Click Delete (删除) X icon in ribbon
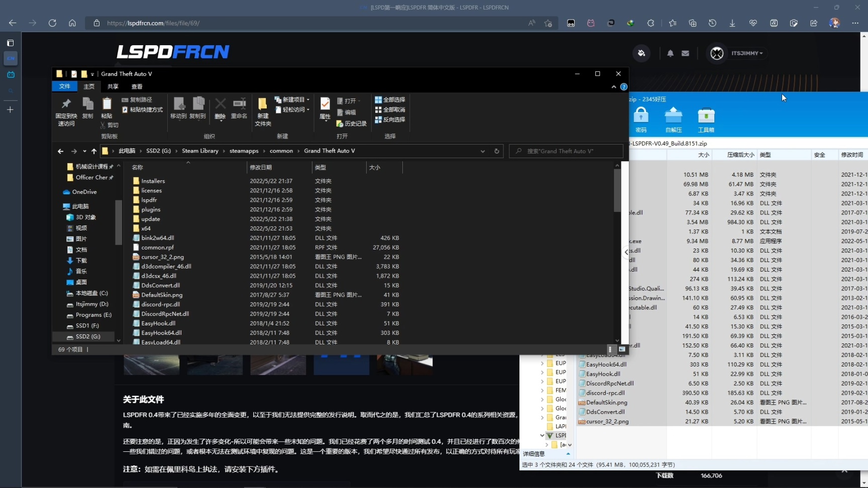Image resolution: width=868 pixels, height=488 pixels. click(x=220, y=108)
